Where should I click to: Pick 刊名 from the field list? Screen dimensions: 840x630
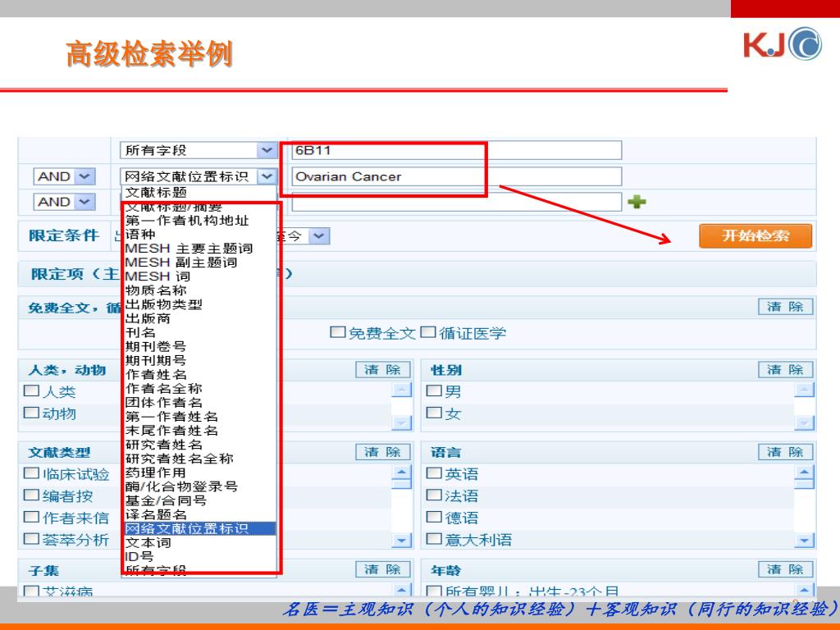140,332
